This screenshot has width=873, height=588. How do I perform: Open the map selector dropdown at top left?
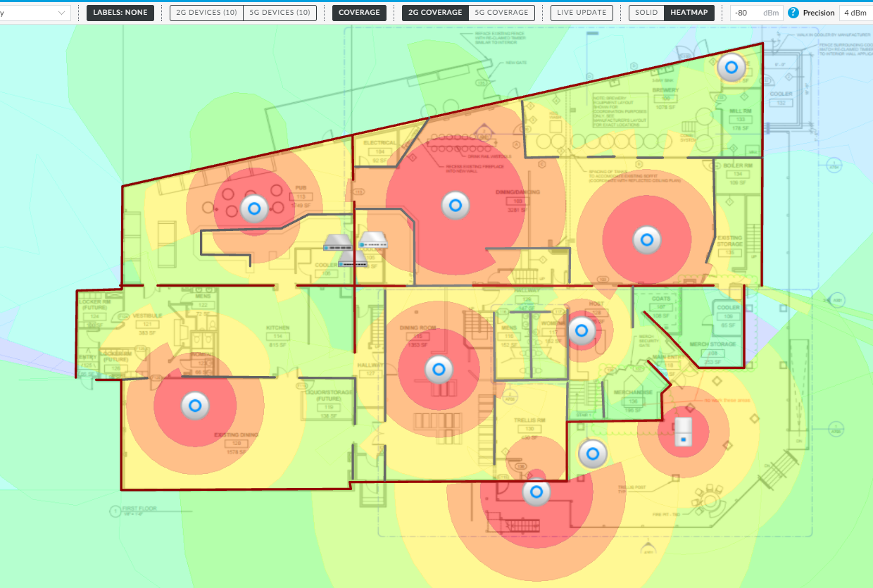coord(35,13)
